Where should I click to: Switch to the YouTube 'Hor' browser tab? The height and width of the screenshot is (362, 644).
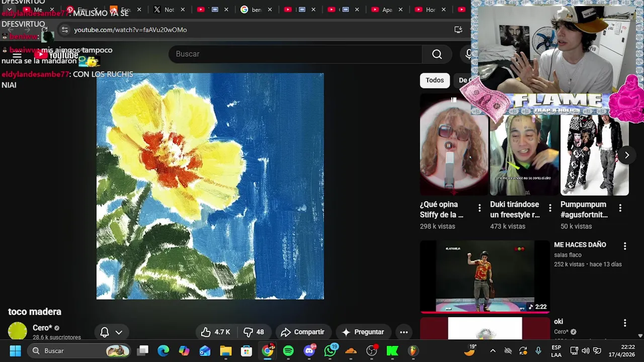(x=431, y=10)
